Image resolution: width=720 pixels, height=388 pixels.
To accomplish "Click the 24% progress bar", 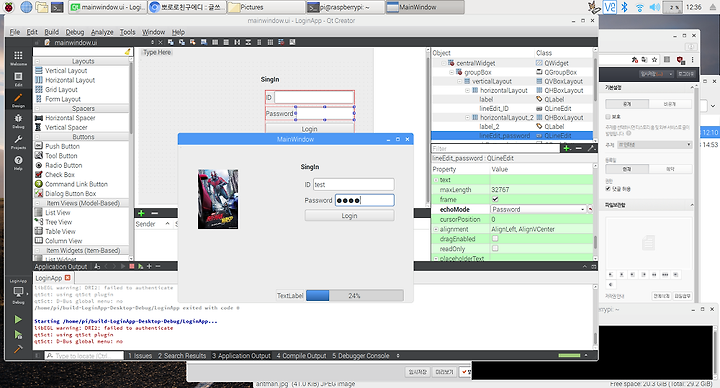I will [x=354, y=296].
